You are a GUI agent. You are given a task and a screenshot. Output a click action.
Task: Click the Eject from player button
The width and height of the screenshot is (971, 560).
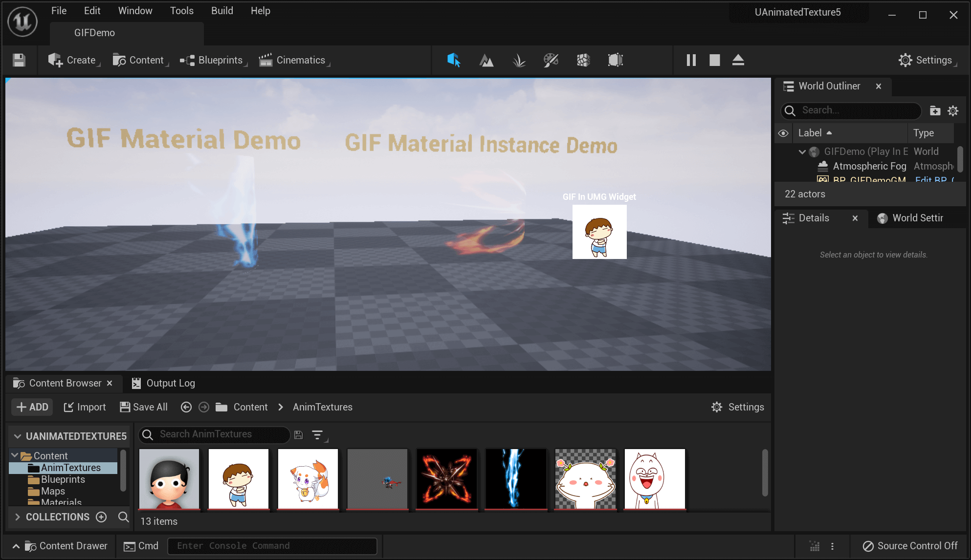coord(738,60)
